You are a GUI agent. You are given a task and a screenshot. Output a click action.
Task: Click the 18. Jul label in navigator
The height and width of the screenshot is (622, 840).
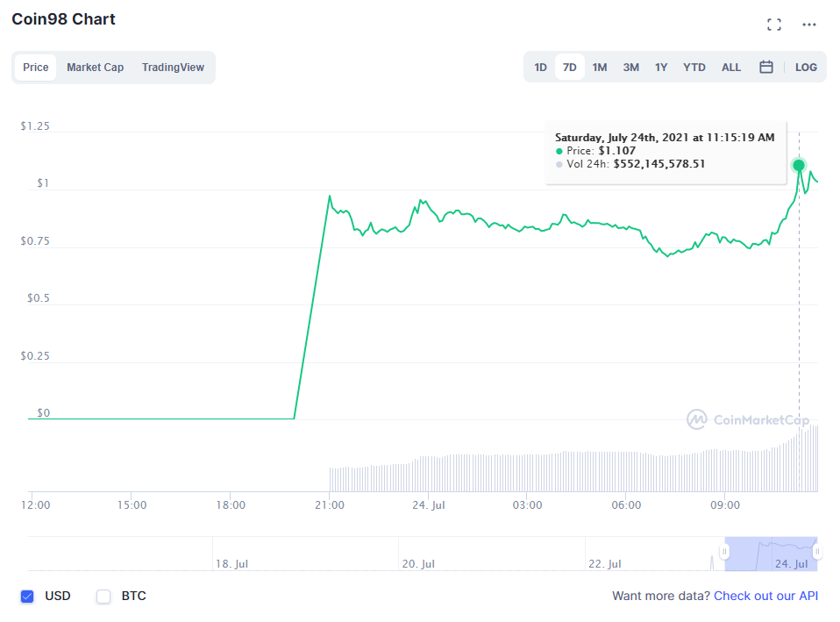[232, 564]
